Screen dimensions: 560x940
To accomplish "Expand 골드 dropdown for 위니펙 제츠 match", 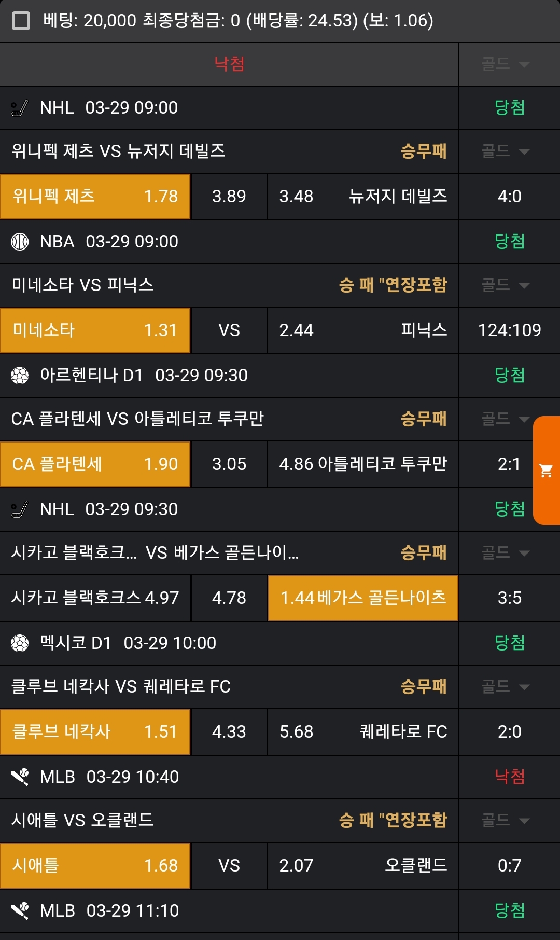I will [x=505, y=151].
